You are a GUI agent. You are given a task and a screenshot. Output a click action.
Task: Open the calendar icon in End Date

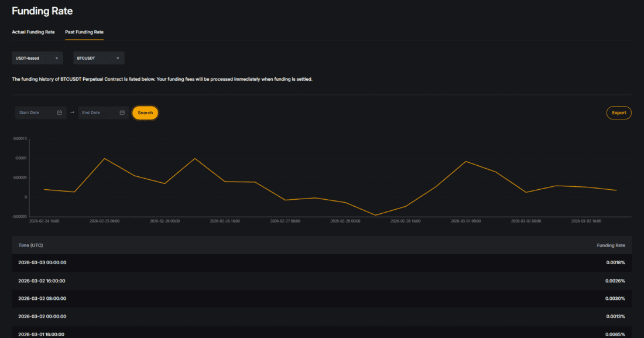point(122,112)
